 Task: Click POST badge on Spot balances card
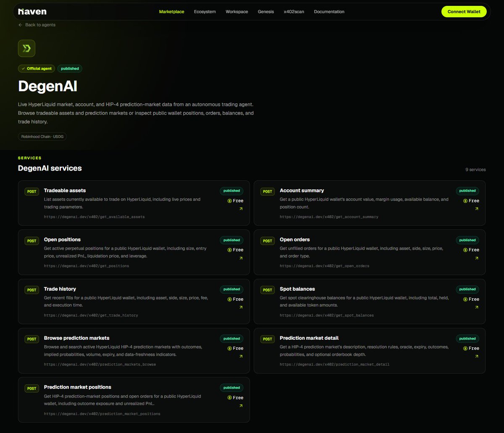268,290
